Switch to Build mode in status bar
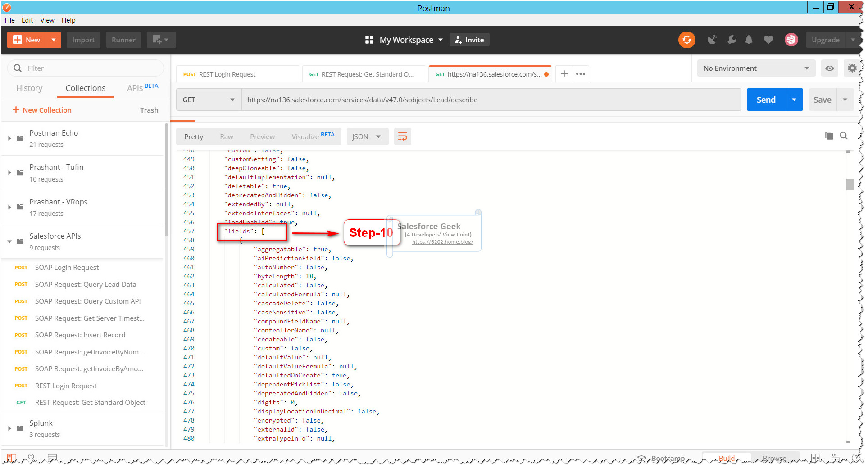 [x=727, y=459]
